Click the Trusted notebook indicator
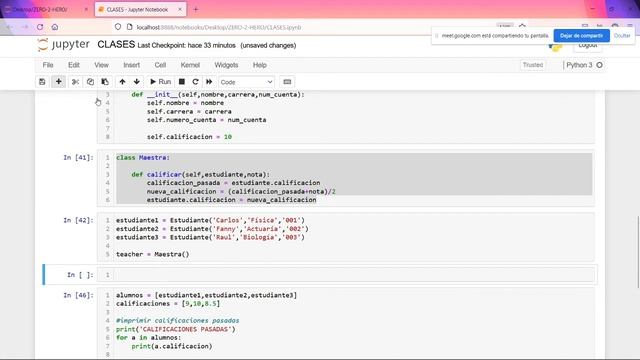The height and width of the screenshot is (360, 640). coord(533,65)
